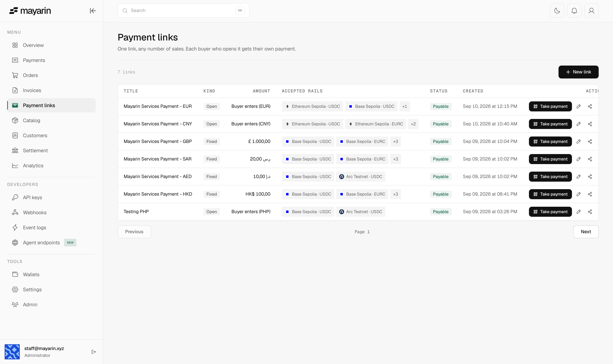Image resolution: width=613 pixels, height=364 pixels.
Task: Open Customers in the sidebar
Action: (51, 135)
